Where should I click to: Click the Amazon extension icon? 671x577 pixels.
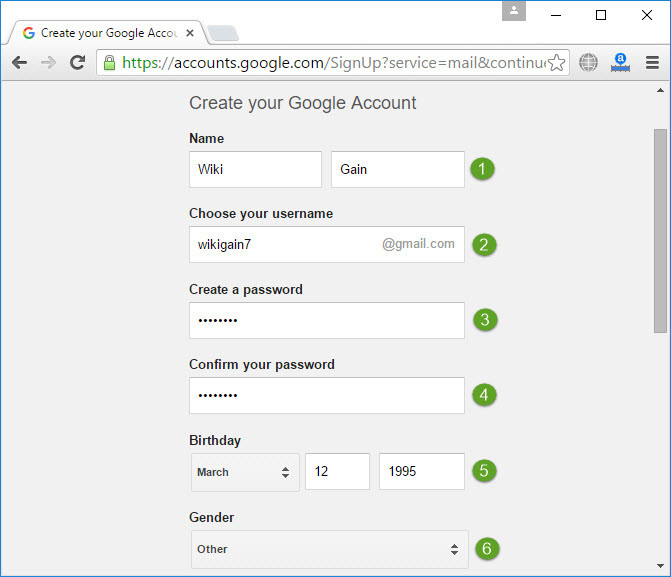click(x=620, y=63)
